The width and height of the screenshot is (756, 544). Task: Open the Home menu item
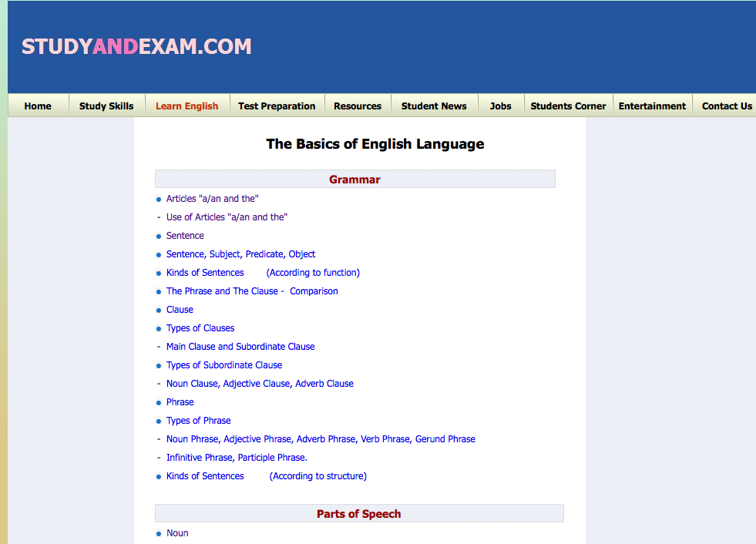38,106
